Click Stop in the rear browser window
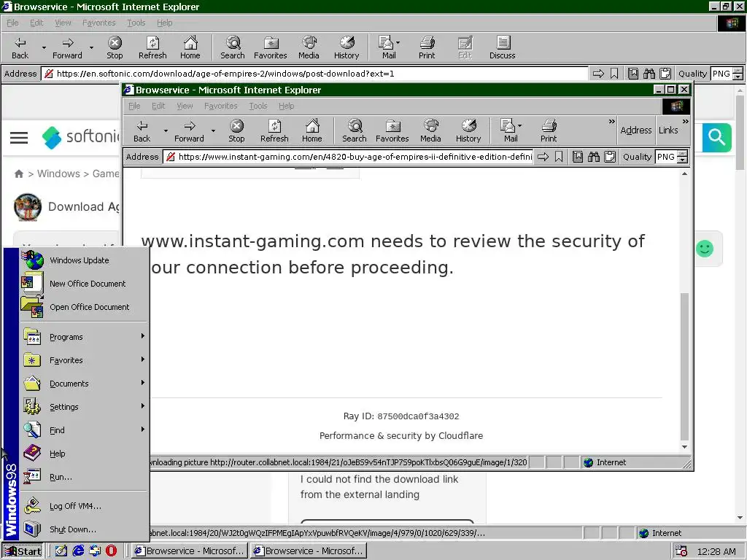 coord(115,47)
